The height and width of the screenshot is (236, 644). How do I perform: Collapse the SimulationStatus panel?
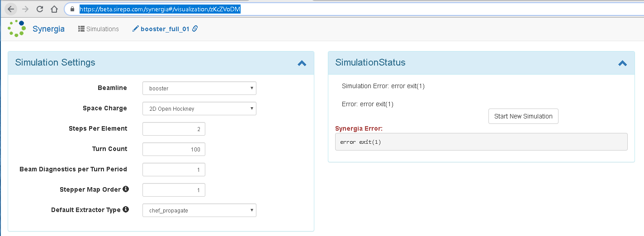tap(623, 63)
